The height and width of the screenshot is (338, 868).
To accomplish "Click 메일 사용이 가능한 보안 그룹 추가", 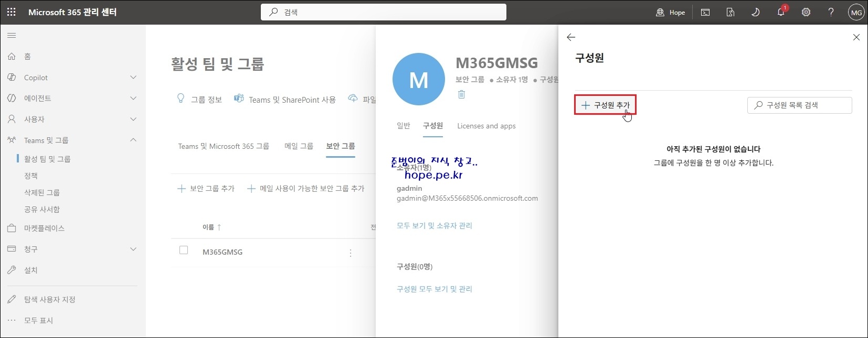I will (305, 189).
